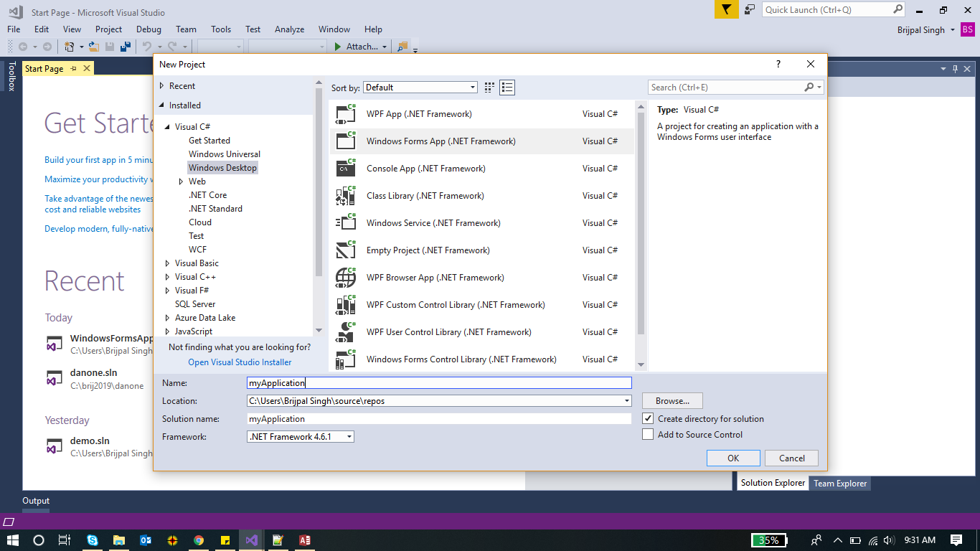Uncheck Create directory for solution

[x=648, y=418]
